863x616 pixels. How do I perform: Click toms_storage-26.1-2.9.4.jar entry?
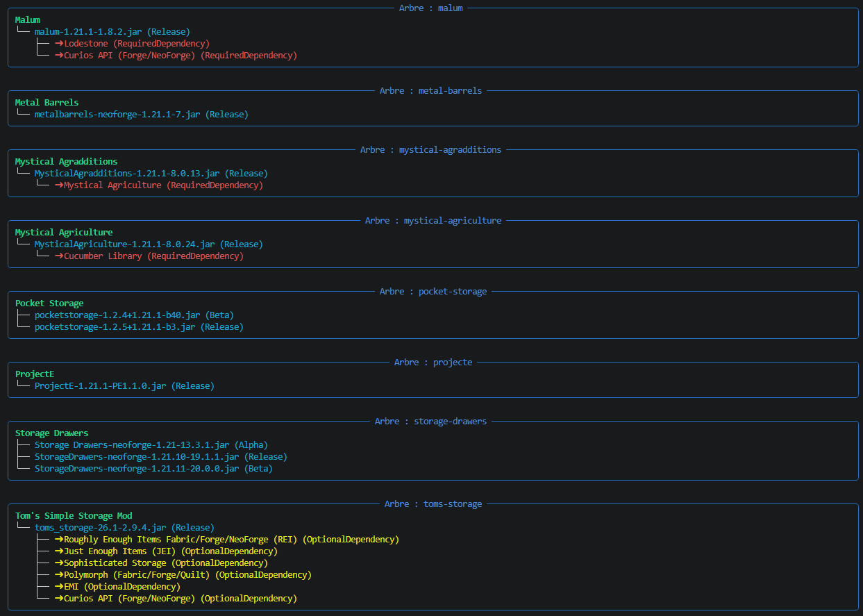pos(125,528)
